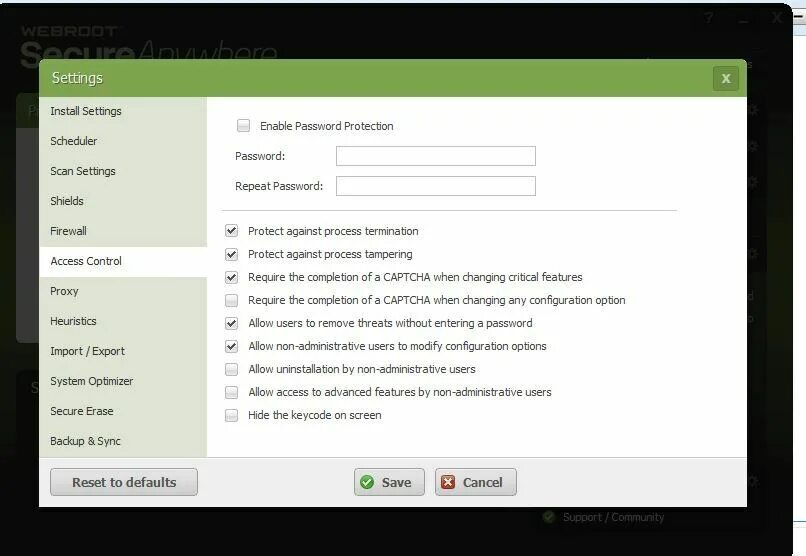The width and height of the screenshot is (806, 556).
Task: Go to Secure Erase settings
Action: (123, 411)
